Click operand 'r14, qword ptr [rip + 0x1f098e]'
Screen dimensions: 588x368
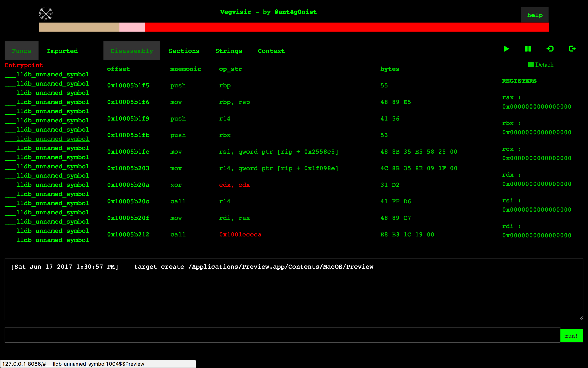click(279, 168)
